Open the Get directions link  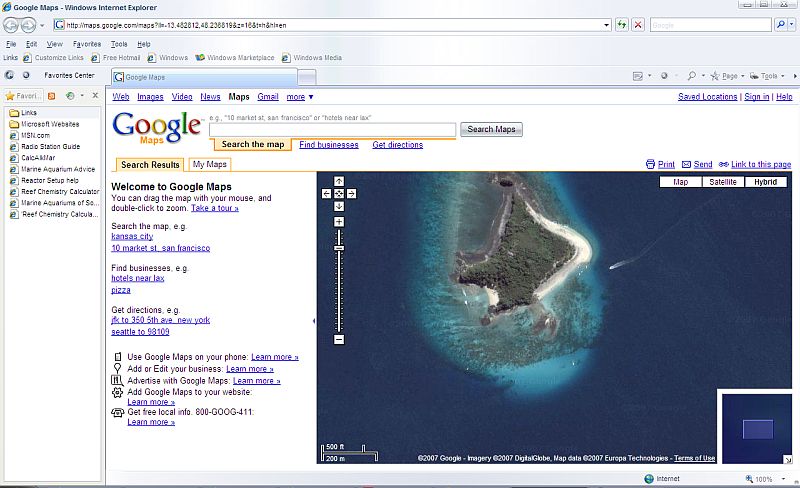397,145
